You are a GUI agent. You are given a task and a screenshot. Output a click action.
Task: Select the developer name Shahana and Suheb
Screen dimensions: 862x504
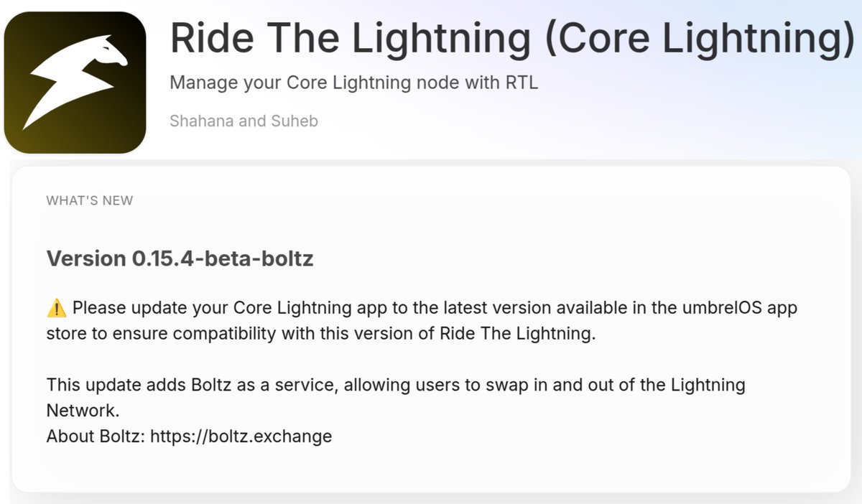(244, 121)
